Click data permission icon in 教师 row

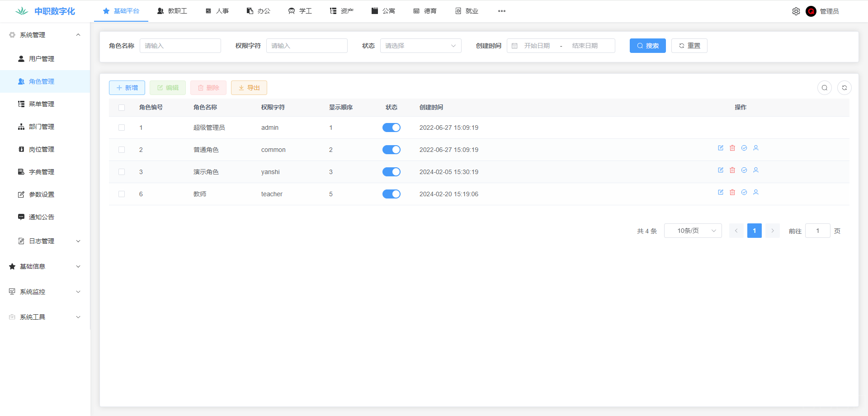(x=744, y=192)
